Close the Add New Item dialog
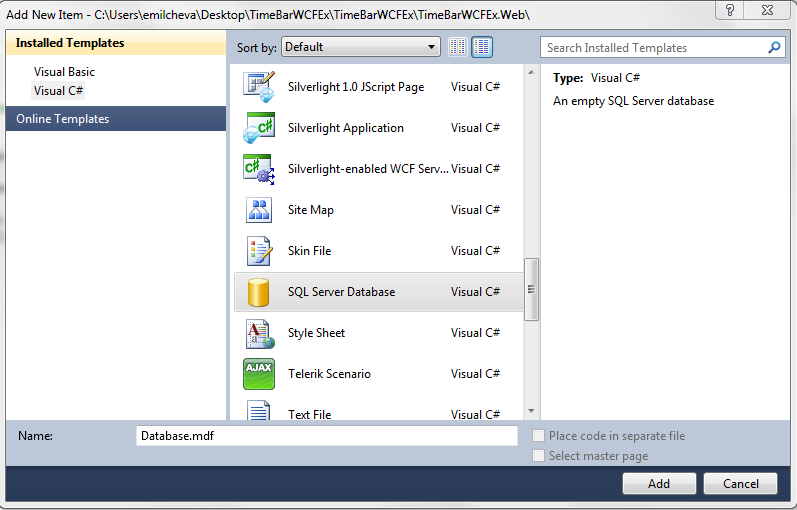Screen dimensions: 797x510 [x=768, y=10]
